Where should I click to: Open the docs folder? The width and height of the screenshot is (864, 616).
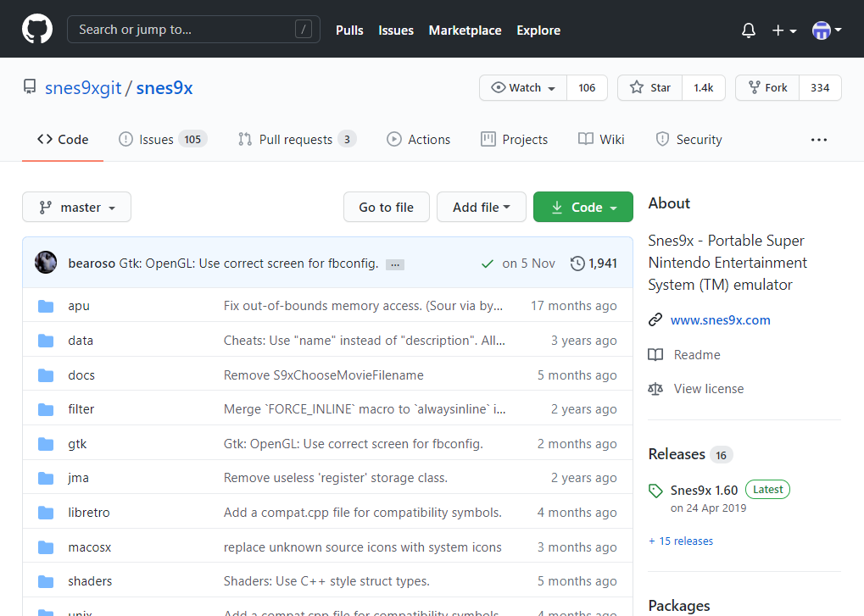pos(81,375)
